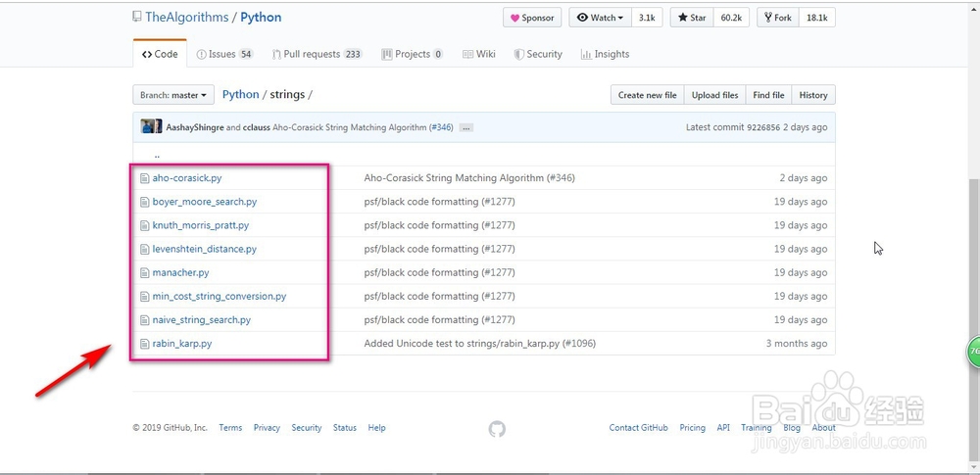The width and height of the screenshot is (980, 475).
Task: Click the file icon next to rabin_karp.py
Action: click(144, 344)
